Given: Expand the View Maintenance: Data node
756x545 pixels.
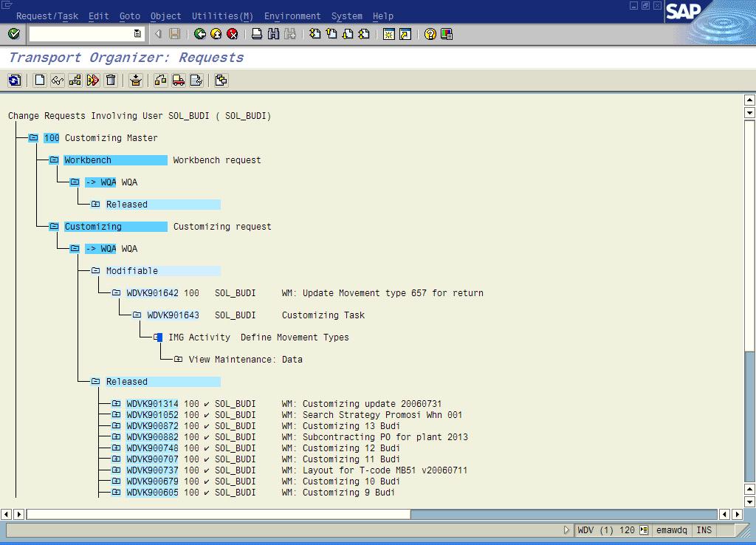Looking at the screenshot, I should click(x=178, y=360).
